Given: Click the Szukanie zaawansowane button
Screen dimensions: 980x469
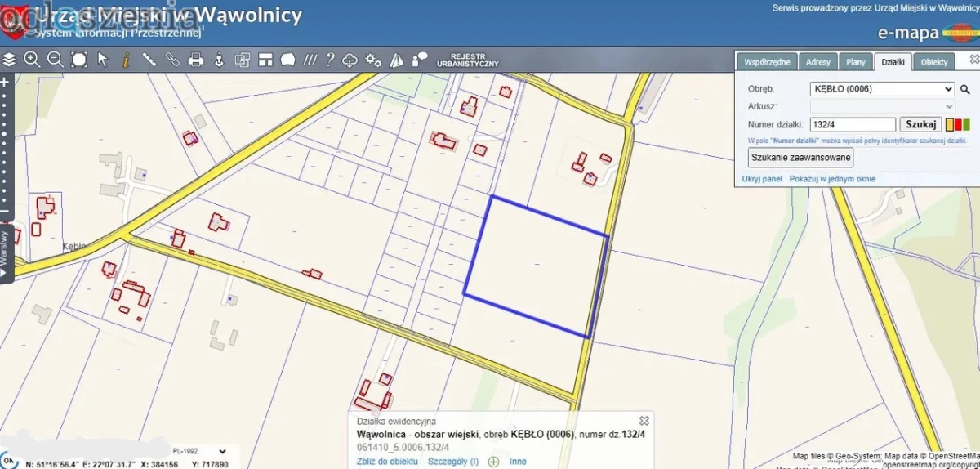Looking at the screenshot, I should point(800,158).
